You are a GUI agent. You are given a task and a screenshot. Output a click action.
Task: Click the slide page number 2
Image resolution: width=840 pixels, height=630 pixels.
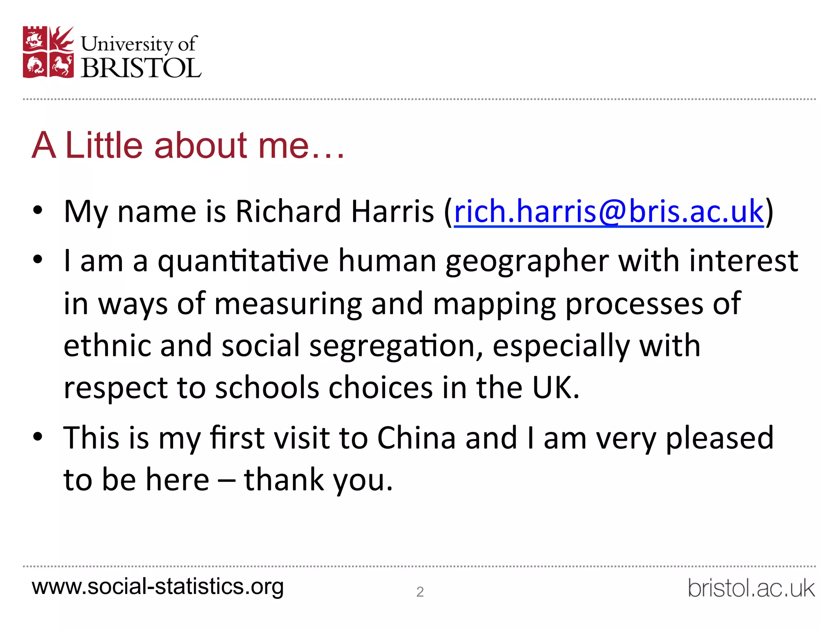(x=420, y=591)
